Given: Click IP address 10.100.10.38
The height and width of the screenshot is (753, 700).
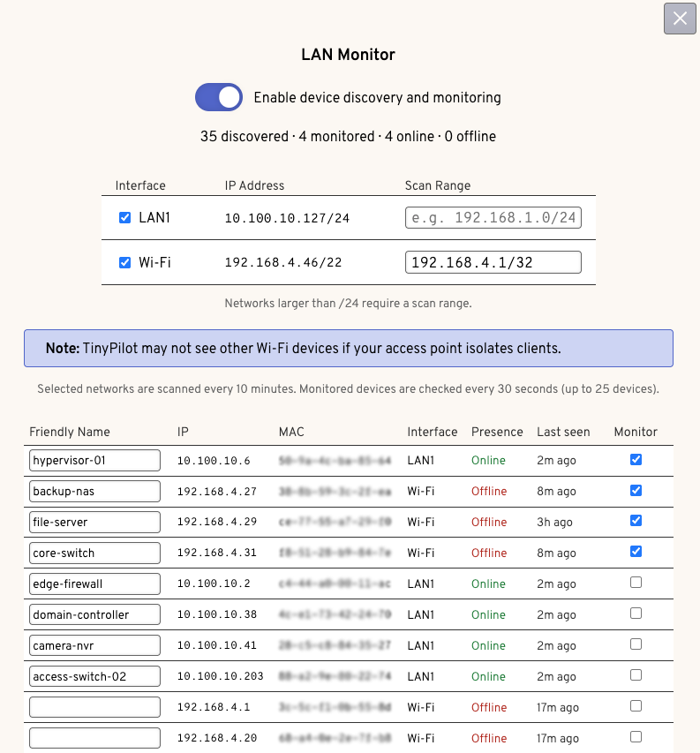Looking at the screenshot, I should point(217,614).
